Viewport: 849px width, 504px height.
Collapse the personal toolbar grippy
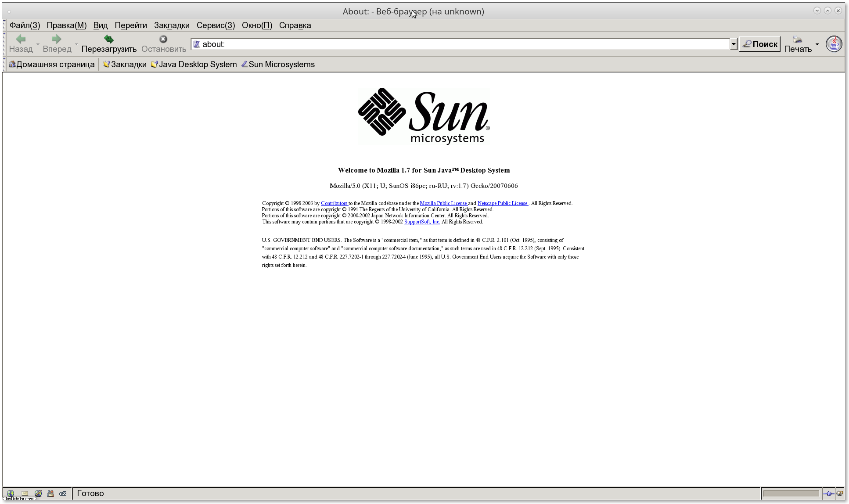tap(4, 64)
